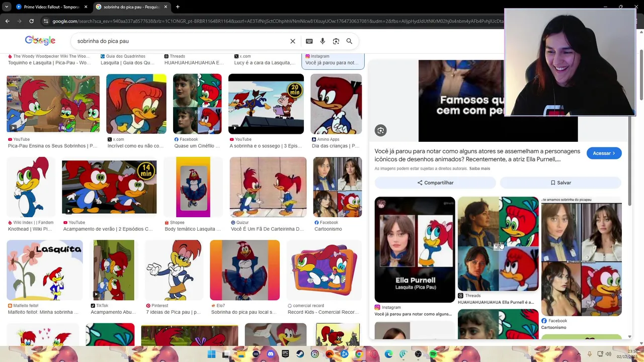Open 'A sobrinha e o sossego' video thumbnail

pyautogui.click(x=266, y=104)
